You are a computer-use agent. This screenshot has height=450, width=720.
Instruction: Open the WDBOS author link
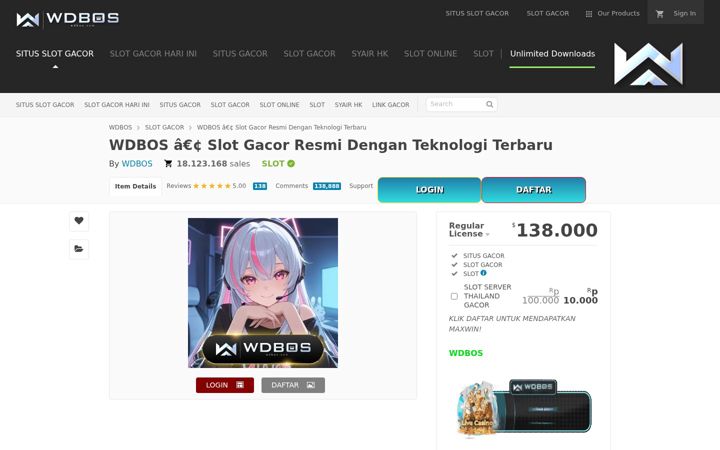point(137,164)
